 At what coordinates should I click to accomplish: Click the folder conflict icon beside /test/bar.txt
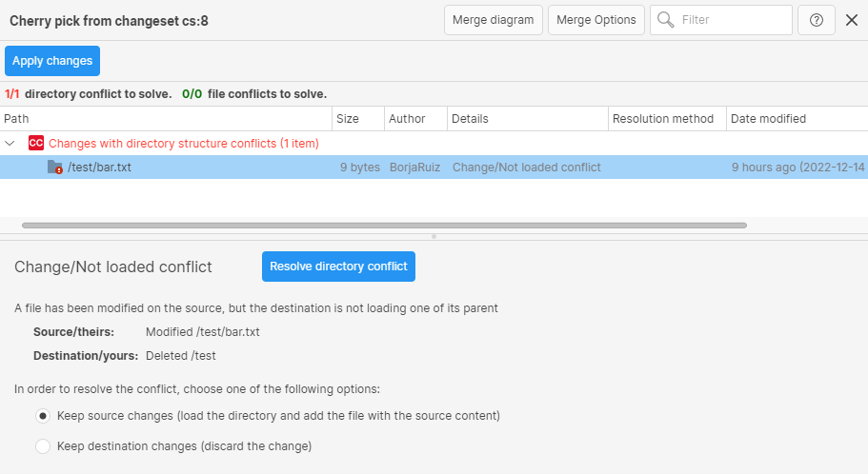[55, 168]
